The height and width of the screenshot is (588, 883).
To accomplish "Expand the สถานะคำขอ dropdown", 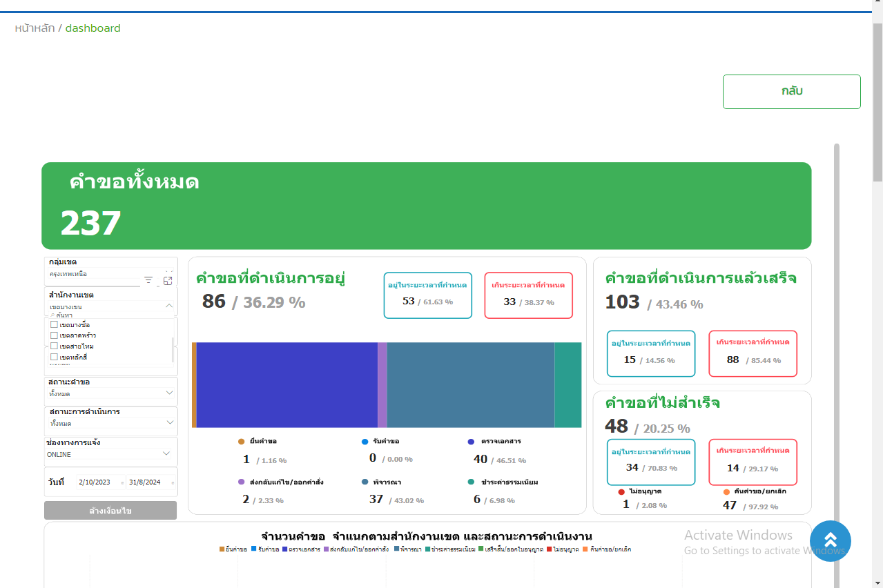I will [x=169, y=393].
